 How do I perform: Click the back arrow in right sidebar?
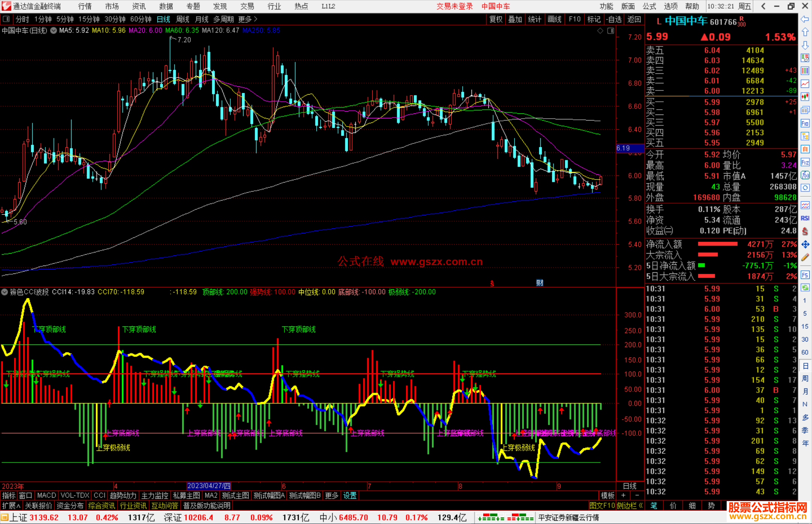point(805,19)
